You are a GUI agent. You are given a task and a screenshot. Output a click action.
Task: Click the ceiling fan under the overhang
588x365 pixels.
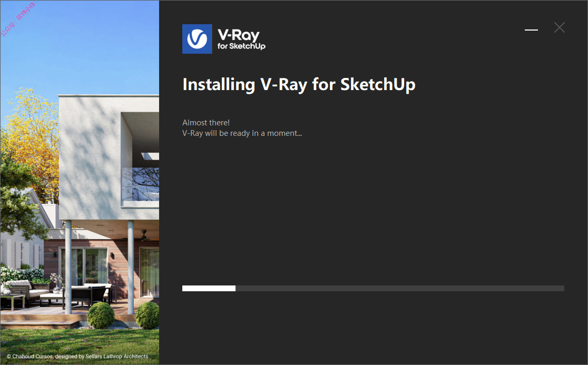point(144,236)
